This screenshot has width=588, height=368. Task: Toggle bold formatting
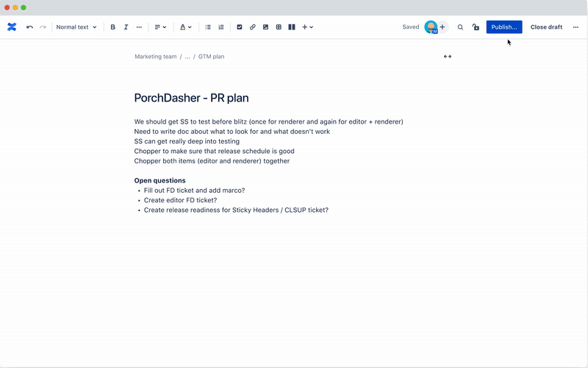click(x=112, y=27)
